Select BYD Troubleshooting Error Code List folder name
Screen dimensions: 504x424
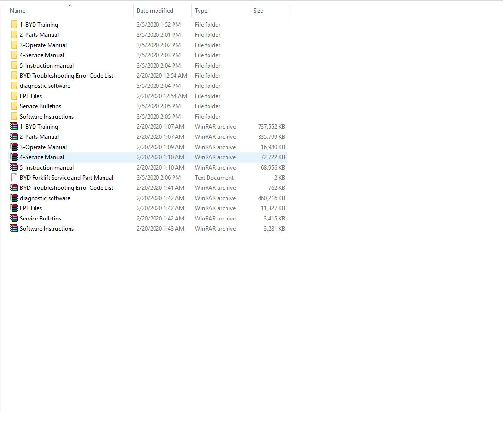click(x=67, y=76)
